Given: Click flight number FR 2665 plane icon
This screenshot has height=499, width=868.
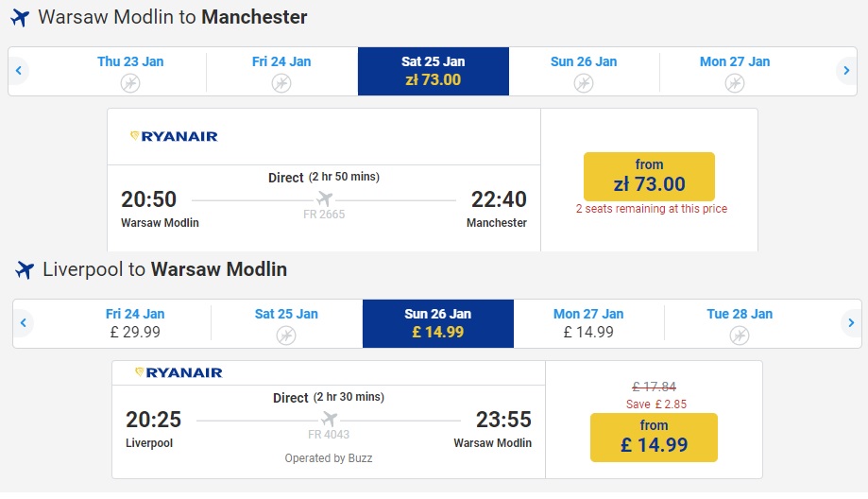Looking at the screenshot, I should (x=324, y=198).
